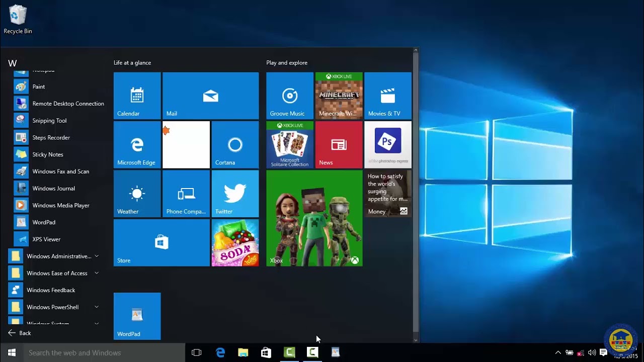
Task: Select the Recycle Bin desktop icon
Action: [x=18, y=20]
